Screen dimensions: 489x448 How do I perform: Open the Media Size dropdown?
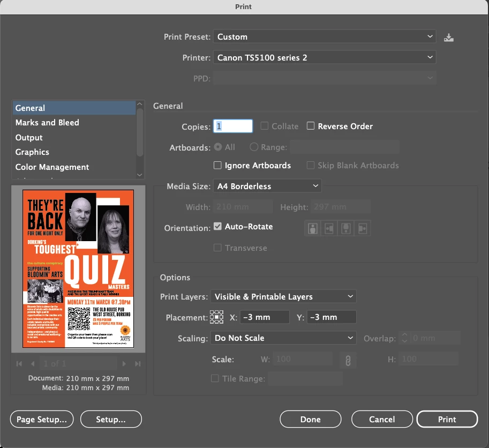coord(267,186)
